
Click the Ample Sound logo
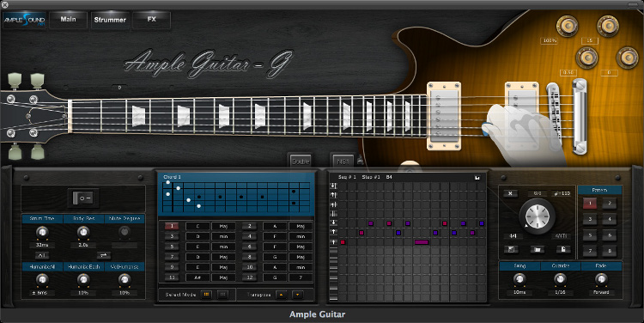pyautogui.click(x=24, y=20)
